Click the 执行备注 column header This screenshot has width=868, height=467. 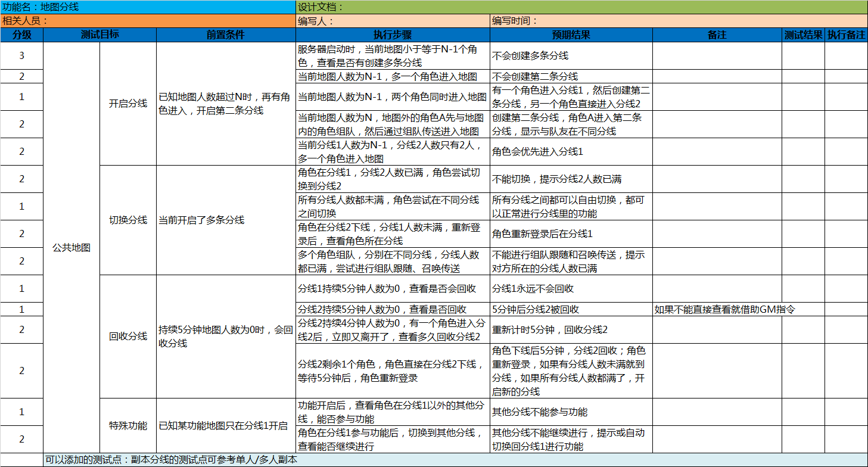(x=846, y=35)
